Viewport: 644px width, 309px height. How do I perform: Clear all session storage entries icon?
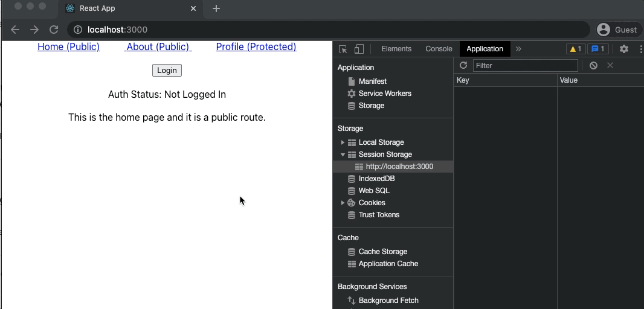tap(593, 65)
